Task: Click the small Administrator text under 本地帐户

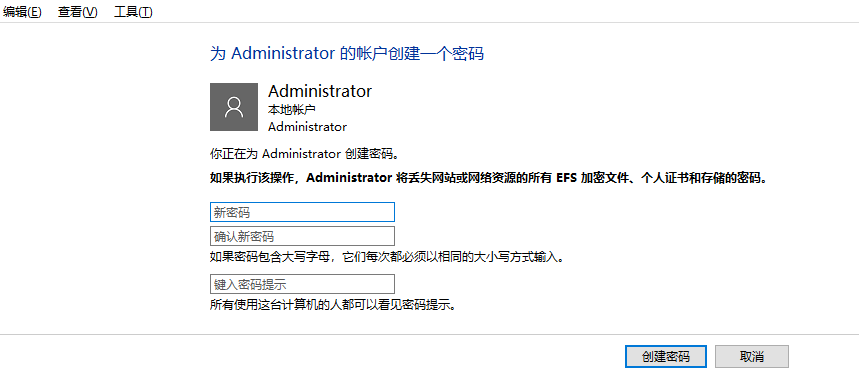Action: pos(307,126)
